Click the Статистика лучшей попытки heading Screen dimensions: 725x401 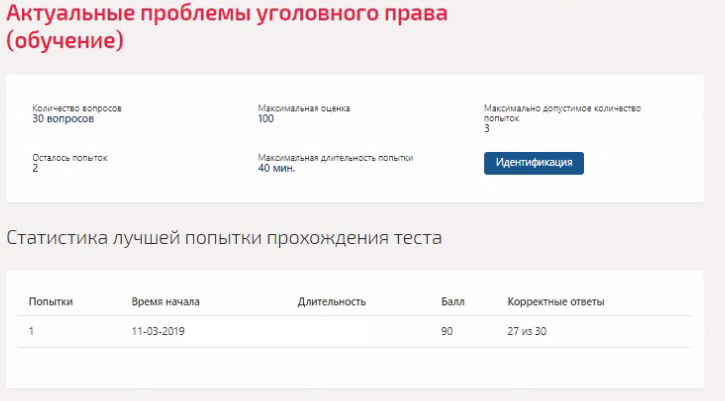tap(224, 238)
